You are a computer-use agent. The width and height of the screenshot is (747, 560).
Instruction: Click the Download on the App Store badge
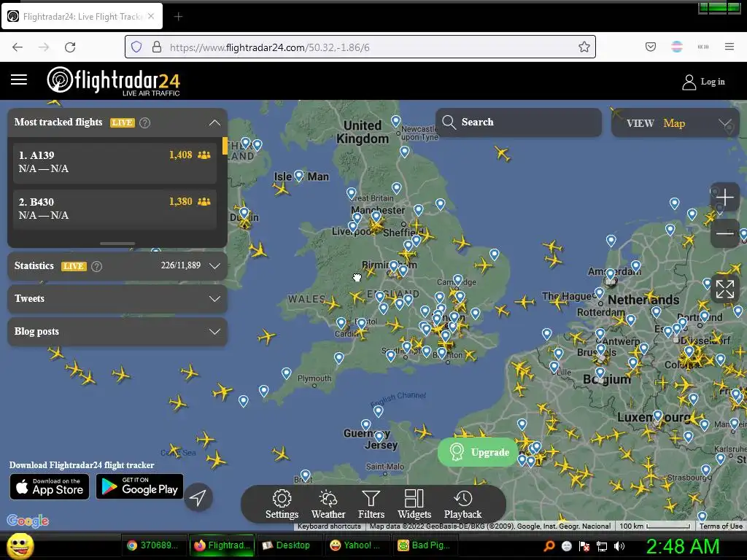tap(50, 486)
